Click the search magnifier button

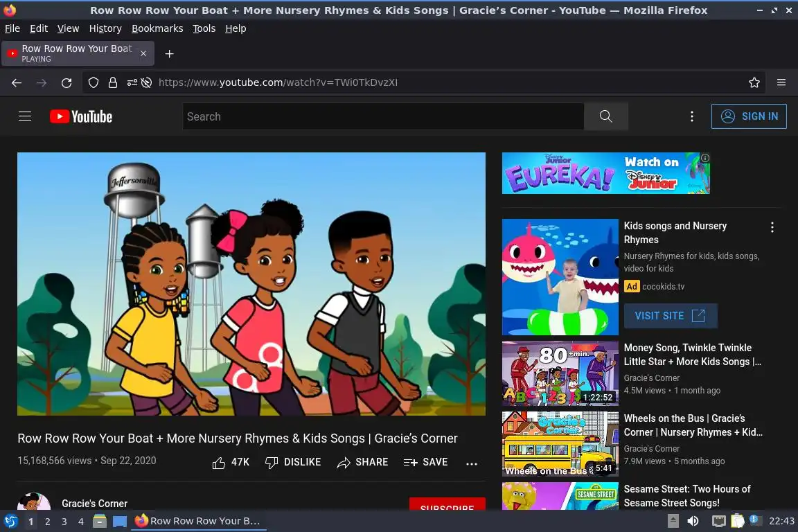coord(605,116)
